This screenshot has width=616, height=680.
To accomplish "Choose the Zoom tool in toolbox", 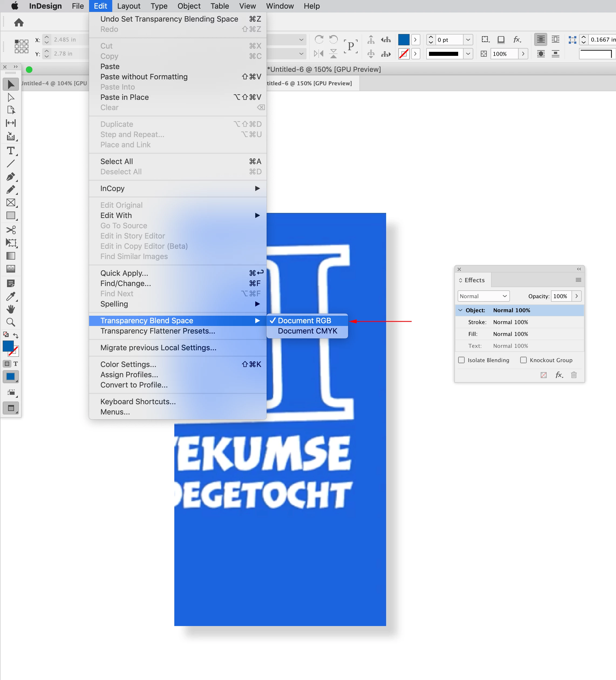I will coord(11,322).
